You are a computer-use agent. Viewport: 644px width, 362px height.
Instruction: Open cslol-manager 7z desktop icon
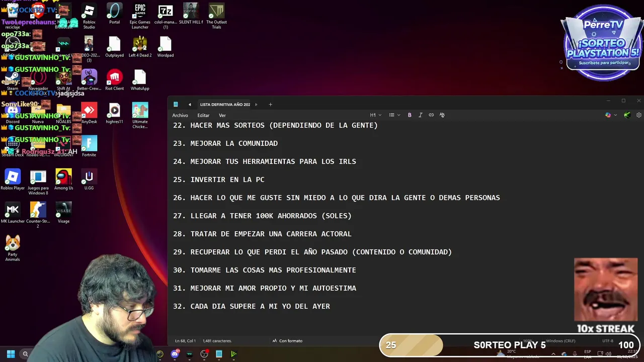tap(166, 16)
